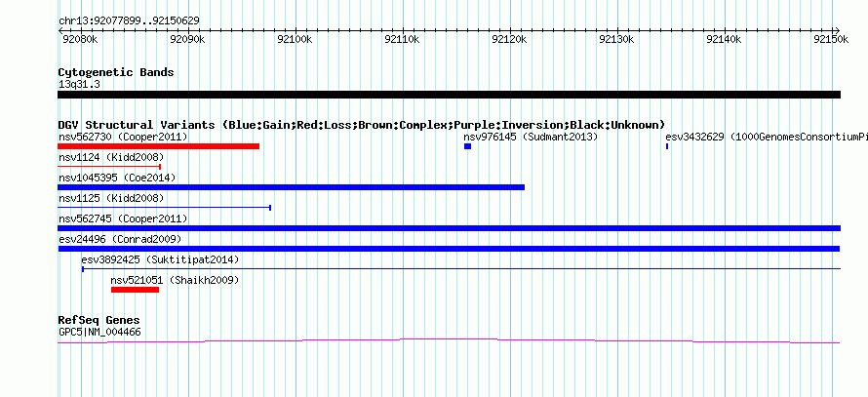Click the nsv562745 (Cooper2011) blue gain bar
The image size is (868, 397).
coord(449,228)
